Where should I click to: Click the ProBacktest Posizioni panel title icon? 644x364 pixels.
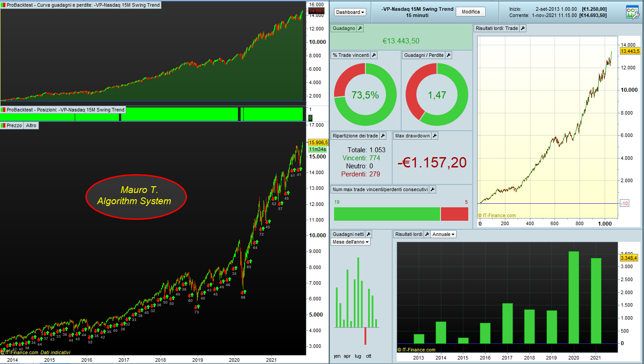pyautogui.click(x=3, y=110)
